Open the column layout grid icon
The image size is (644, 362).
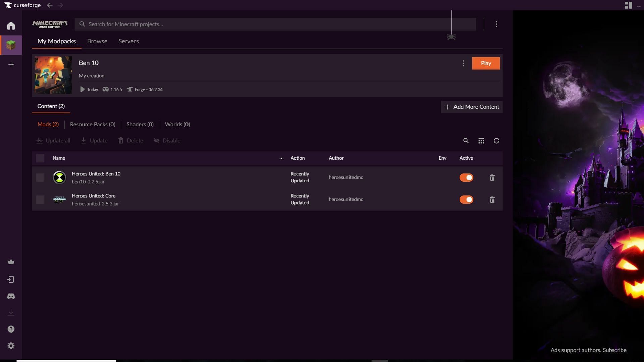pyautogui.click(x=481, y=141)
